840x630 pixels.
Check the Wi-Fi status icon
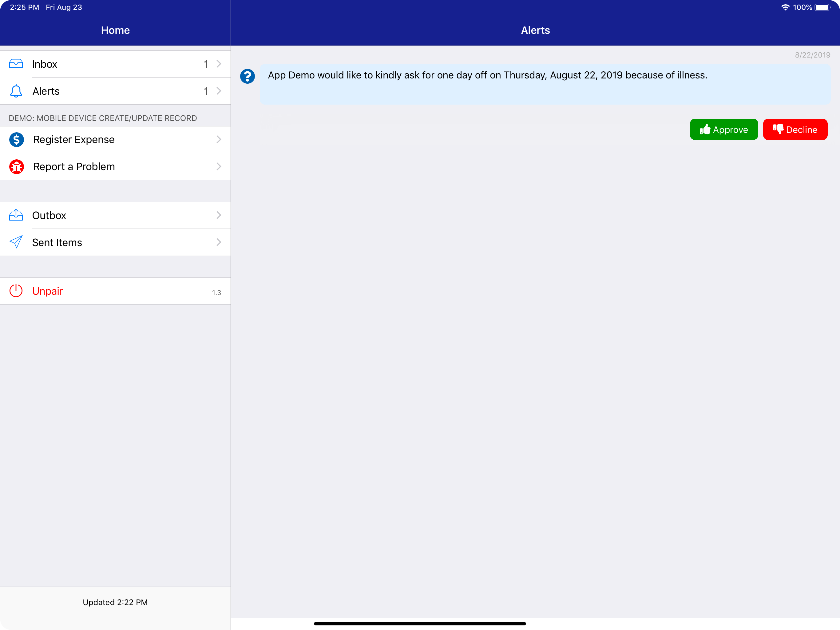point(785,7)
